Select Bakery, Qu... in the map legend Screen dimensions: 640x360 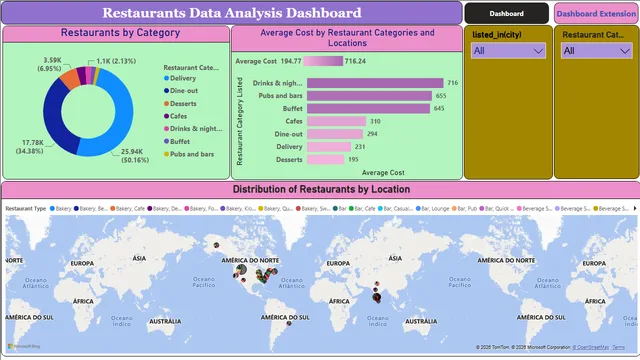[276, 208]
